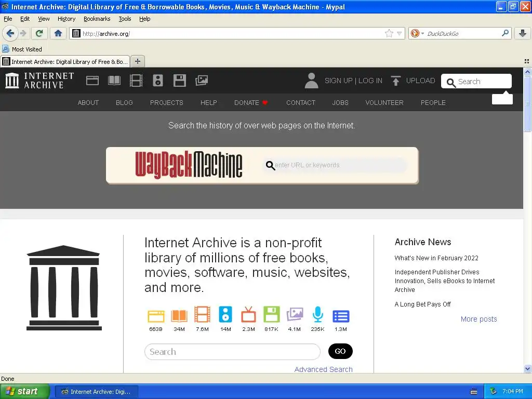The height and width of the screenshot is (399, 532).
Task: Open the Archive HELP nav link
Action: (x=209, y=102)
